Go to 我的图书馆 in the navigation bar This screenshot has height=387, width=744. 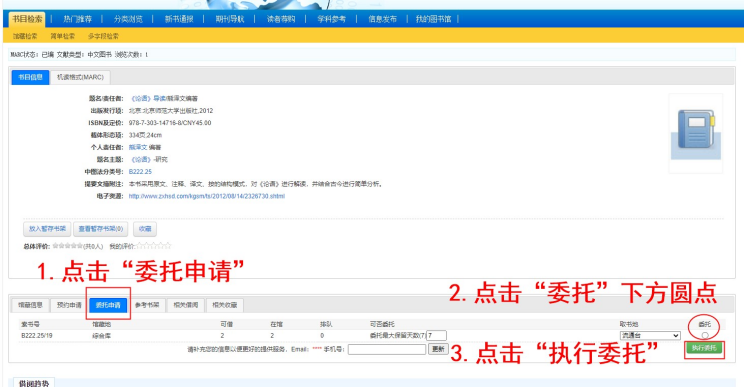coord(433,19)
